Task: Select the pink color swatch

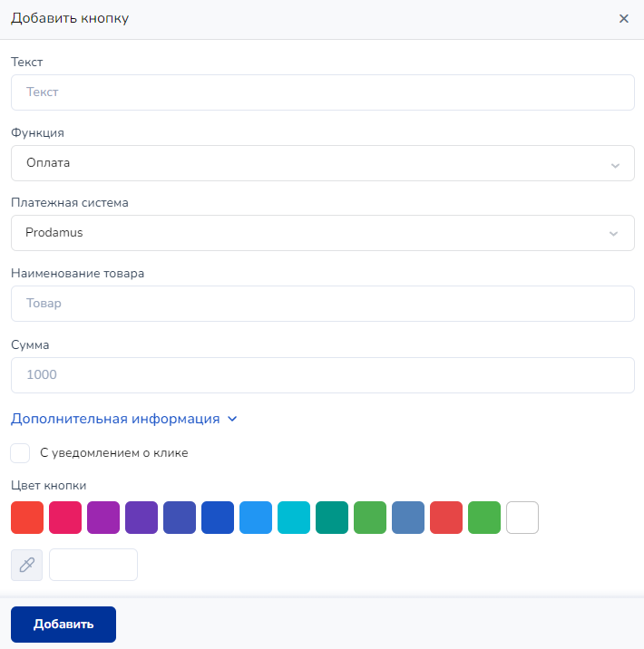Action: (x=65, y=518)
